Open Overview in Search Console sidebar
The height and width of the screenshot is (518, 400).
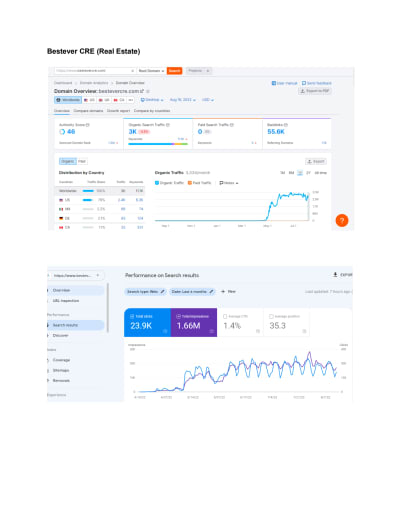tap(76, 290)
